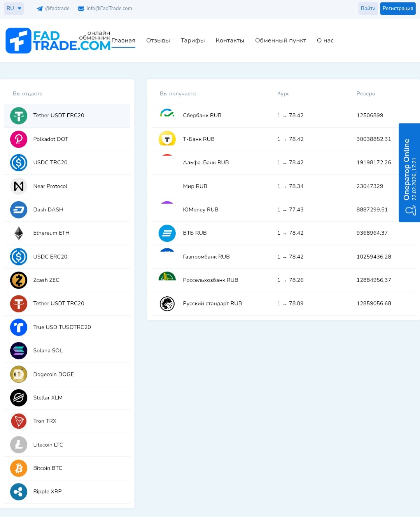
Task: Click the Dogecoin DOGE icon
Action: click(19, 374)
